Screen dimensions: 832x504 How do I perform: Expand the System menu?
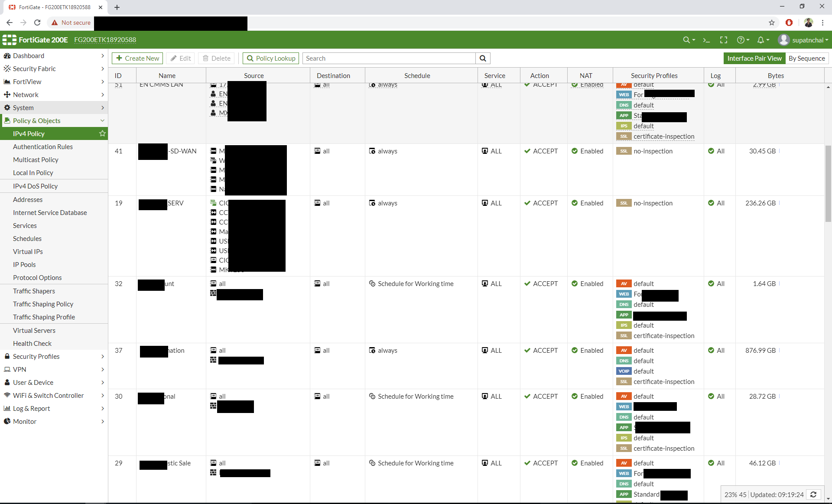54,107
